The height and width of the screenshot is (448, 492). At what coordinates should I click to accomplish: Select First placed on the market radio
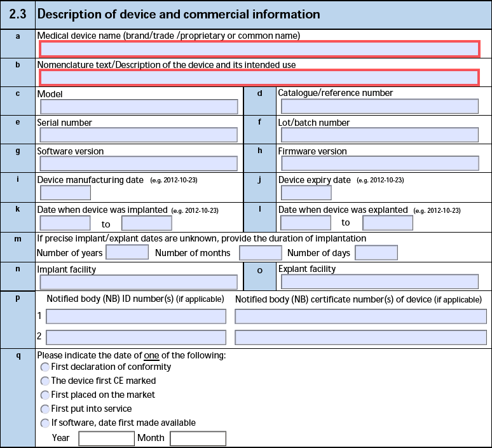pos(45,395)
